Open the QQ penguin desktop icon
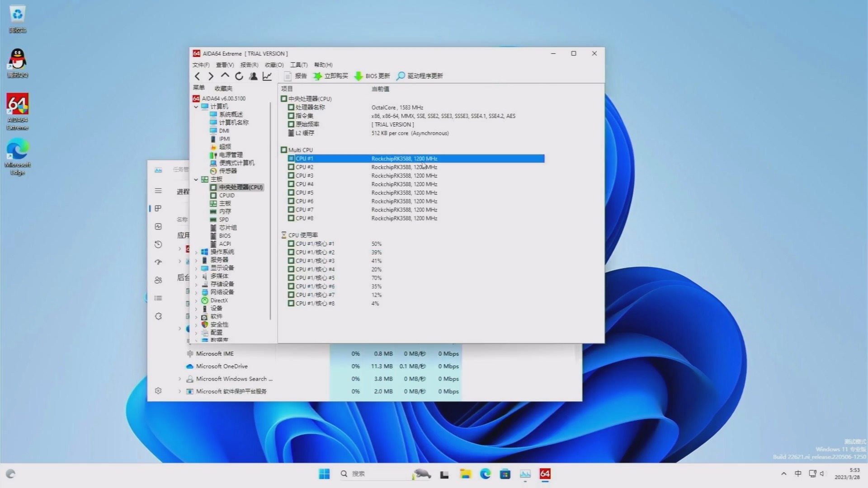 (x=17, y=63)
